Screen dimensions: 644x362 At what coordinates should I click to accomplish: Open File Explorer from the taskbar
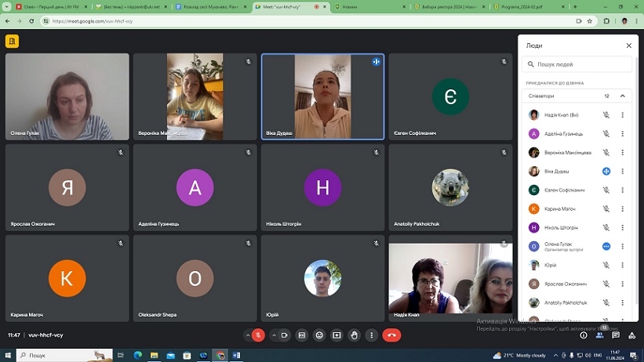(x=154, y=356)
